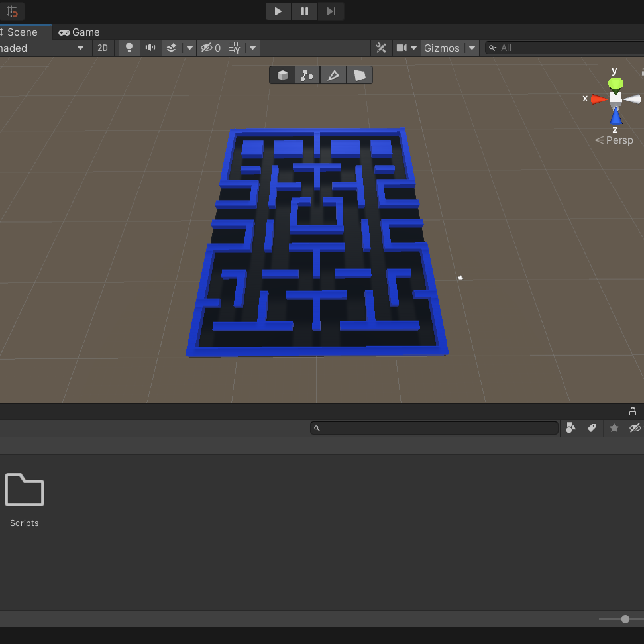Click the icon size slider handle
This screenshot has width=644, height=644.
coord(625,619)
